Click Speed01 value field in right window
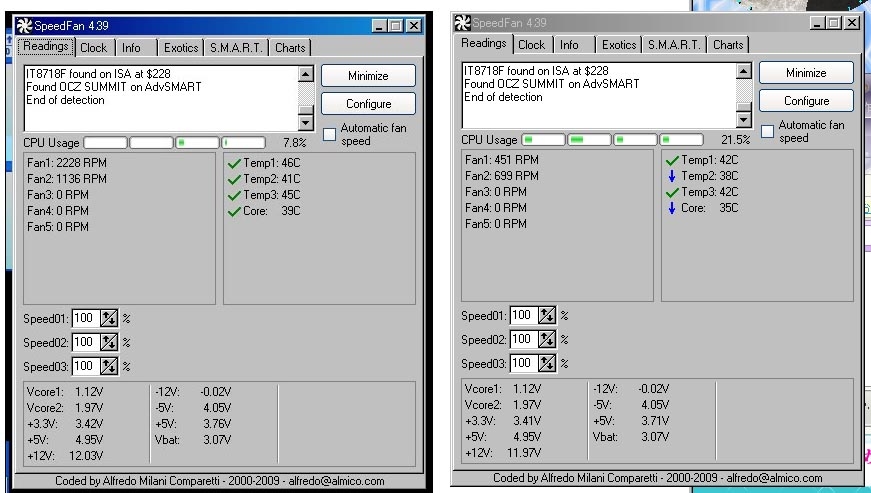This screenshot has height=493, width=871. coord(524,315)
